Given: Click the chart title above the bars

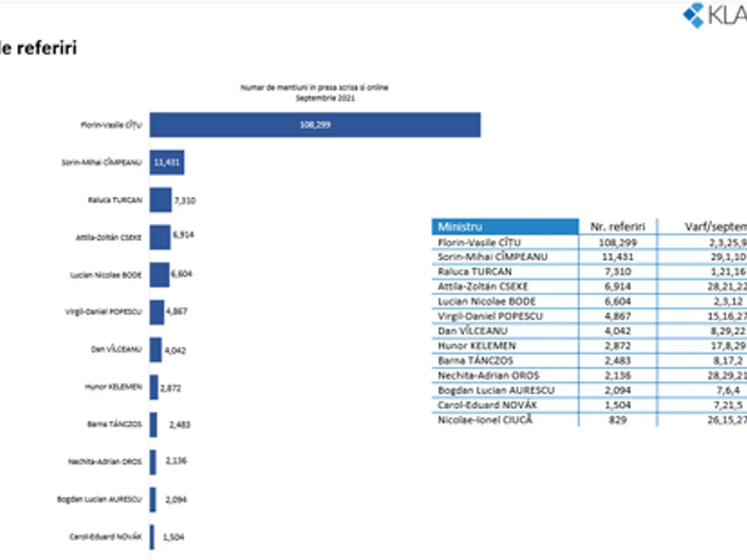Looking at the screenshot, I should pyautogui.click(x=314, y=93).
